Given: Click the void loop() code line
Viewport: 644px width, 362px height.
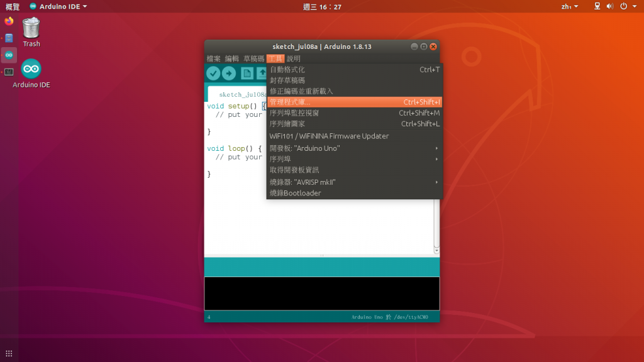Looking at the screenshot, I should [x=234, y=148].
